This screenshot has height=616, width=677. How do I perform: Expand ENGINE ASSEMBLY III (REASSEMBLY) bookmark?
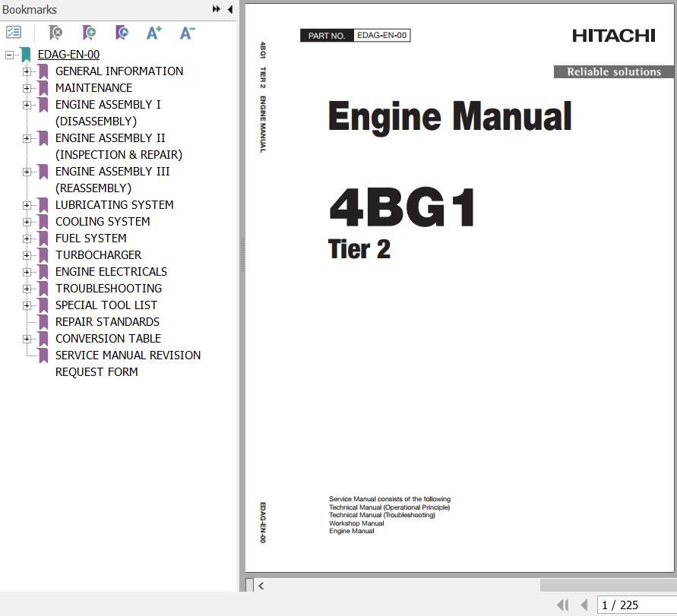coord(27,172)
